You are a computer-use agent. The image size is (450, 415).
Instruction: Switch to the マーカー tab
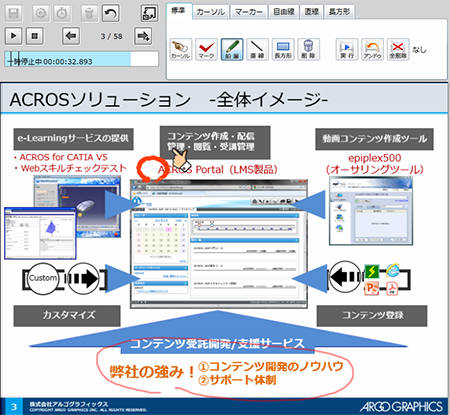click(x=249, y=12)
